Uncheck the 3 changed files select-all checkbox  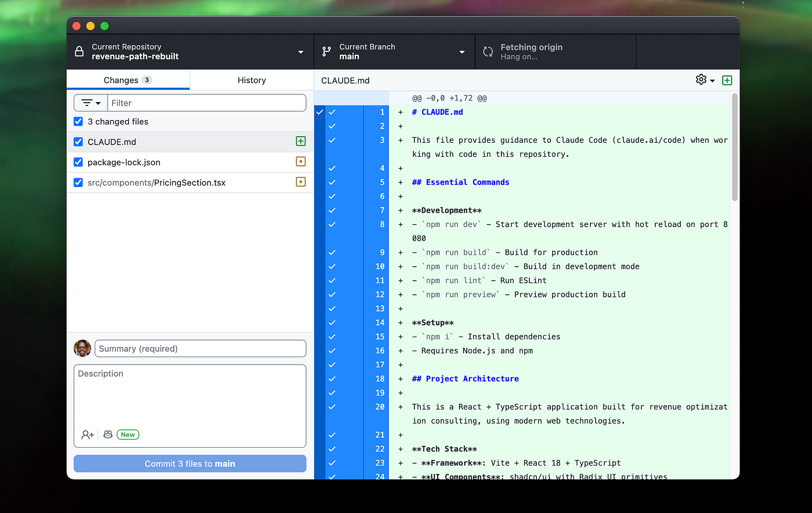click(x=78, y=121)
